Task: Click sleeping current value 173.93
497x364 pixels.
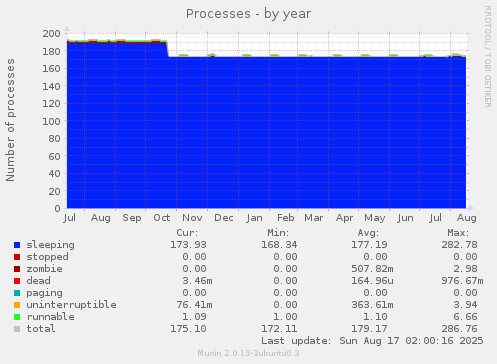Action: [188, 245]
